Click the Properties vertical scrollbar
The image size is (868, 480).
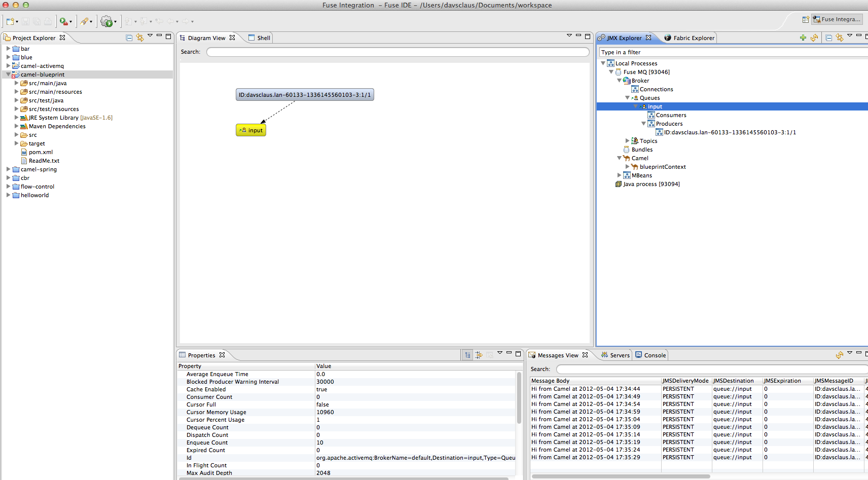tap(519, 398)
